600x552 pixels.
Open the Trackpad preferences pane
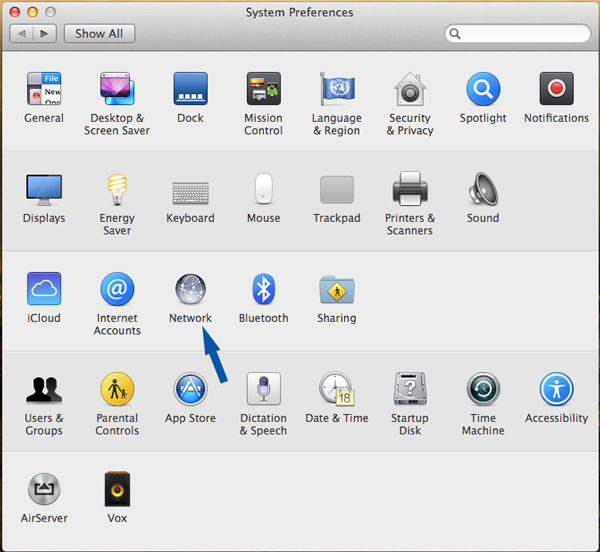[x=337, y=189]
